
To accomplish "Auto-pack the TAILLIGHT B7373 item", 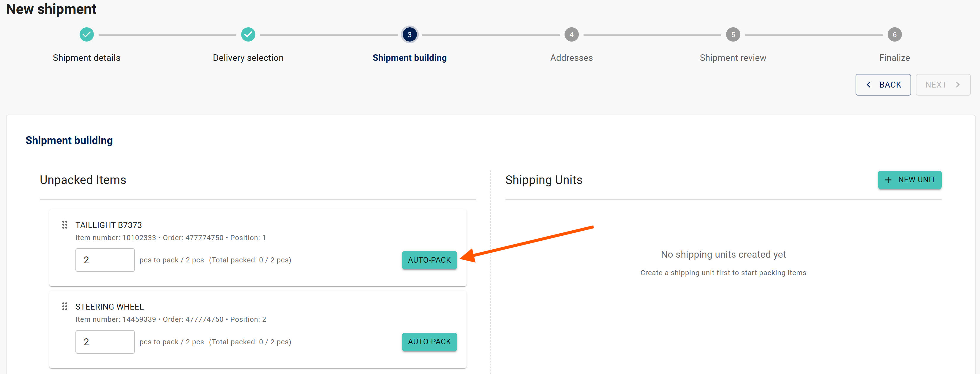I will (x=429, y=260).
